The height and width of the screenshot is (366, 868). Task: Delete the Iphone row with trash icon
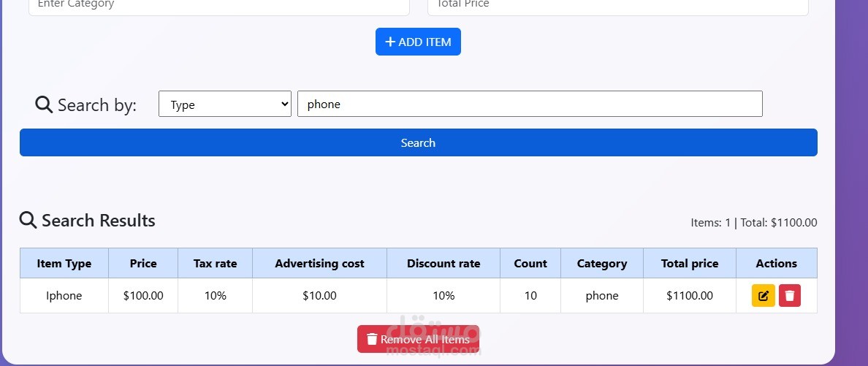click(790, 296)
